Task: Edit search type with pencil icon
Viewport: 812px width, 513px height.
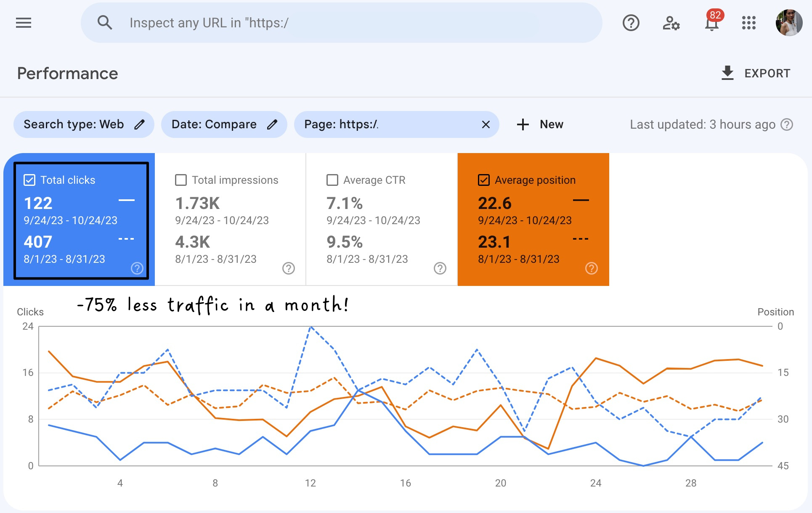Action: click(139, 124)
